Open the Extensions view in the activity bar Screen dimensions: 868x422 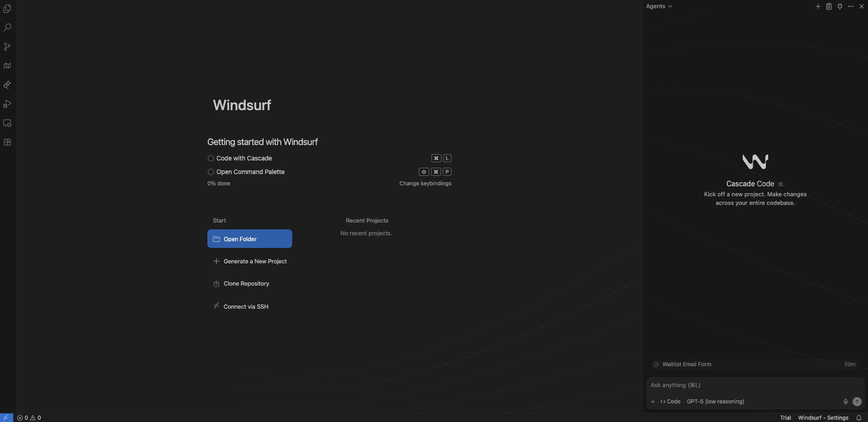click(7, 142)
